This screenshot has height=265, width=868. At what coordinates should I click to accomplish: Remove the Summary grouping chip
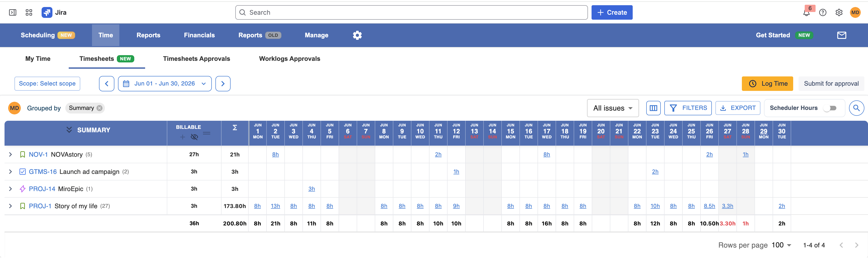(x=99, y=108)
